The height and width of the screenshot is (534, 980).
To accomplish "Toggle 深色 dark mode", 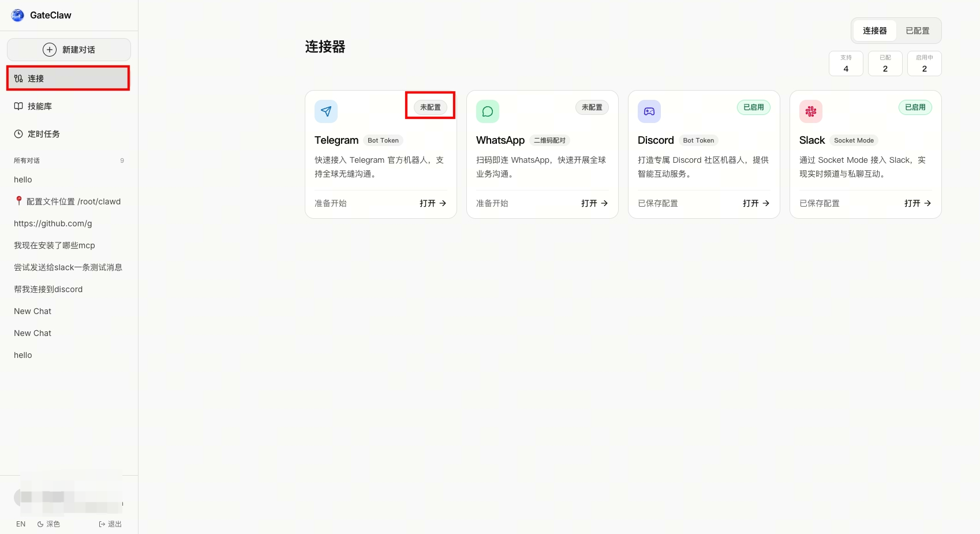I will tap(49, 524).
